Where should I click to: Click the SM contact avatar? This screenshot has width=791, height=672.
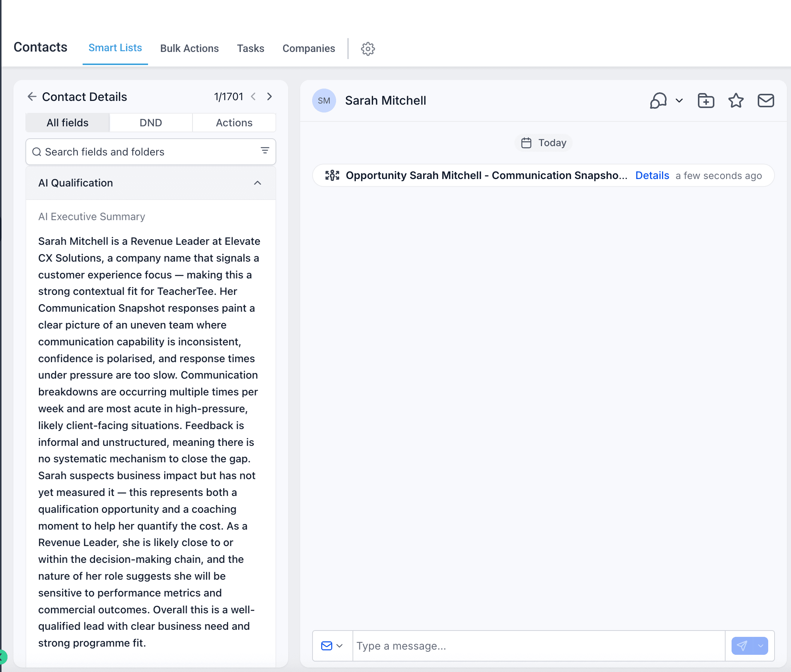click(x=324, y=101)
